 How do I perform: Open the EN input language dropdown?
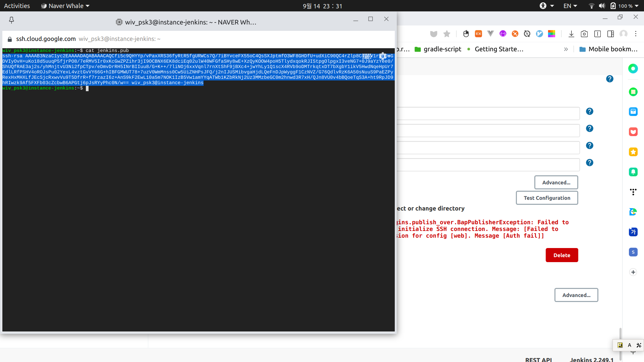tap(570, 6)
